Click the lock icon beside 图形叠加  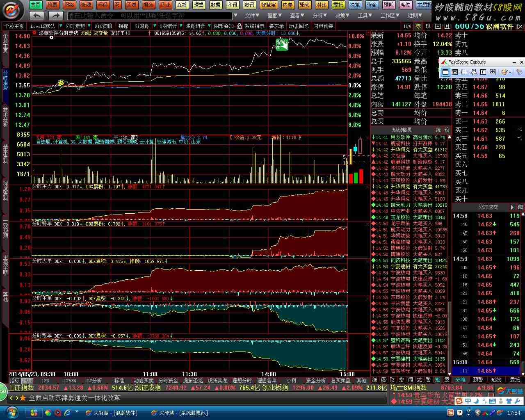tap(239, 26)
